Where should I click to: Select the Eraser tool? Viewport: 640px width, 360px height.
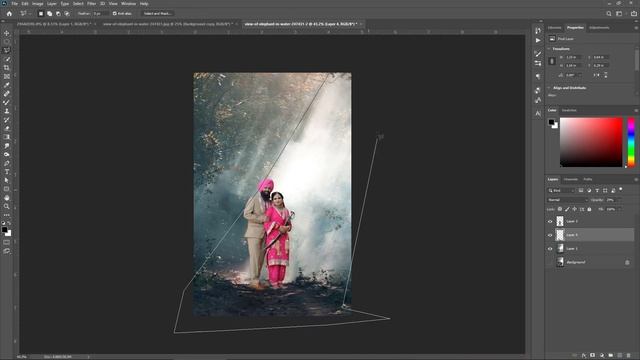click(x=7, y=129)
